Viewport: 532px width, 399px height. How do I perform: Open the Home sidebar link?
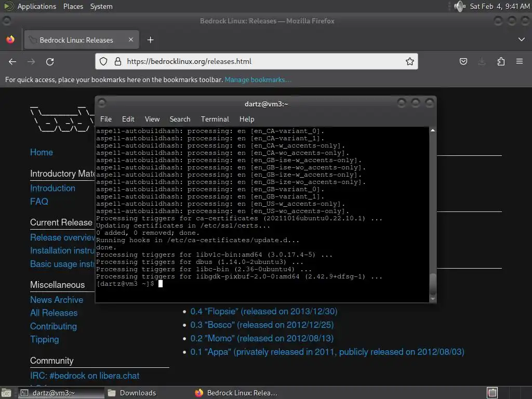[x=42, y=152]
